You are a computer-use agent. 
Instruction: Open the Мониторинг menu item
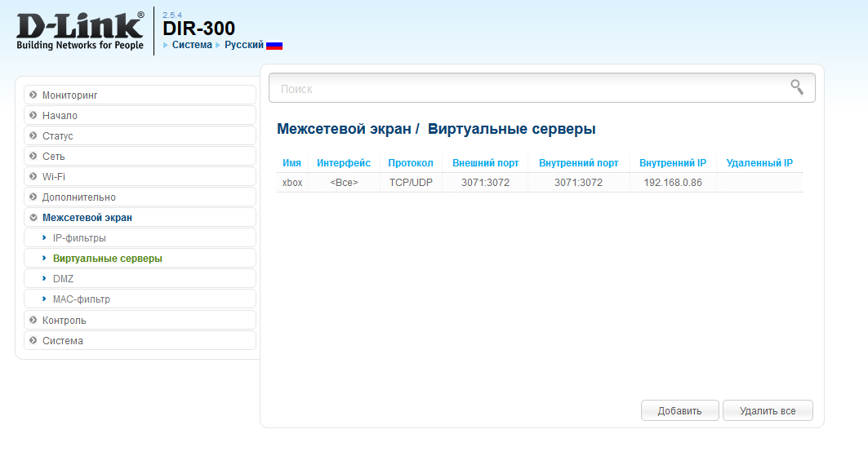(x=140, y=95)
